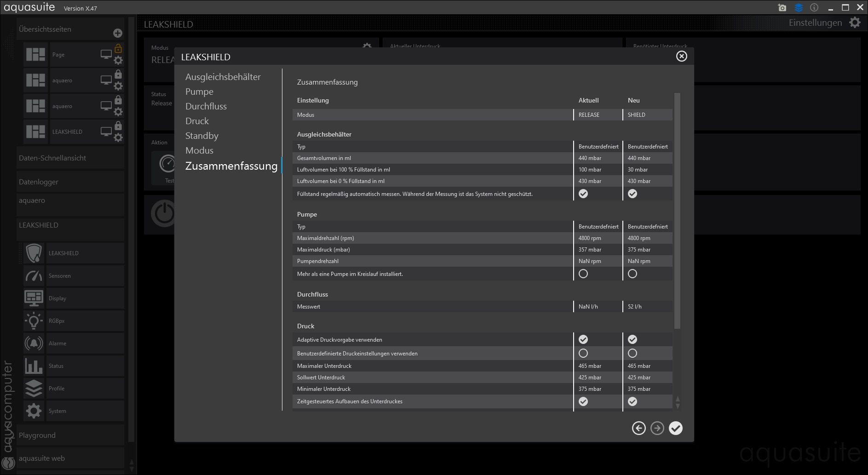Open the Einstellungen gear at top right

coord(855,23)
